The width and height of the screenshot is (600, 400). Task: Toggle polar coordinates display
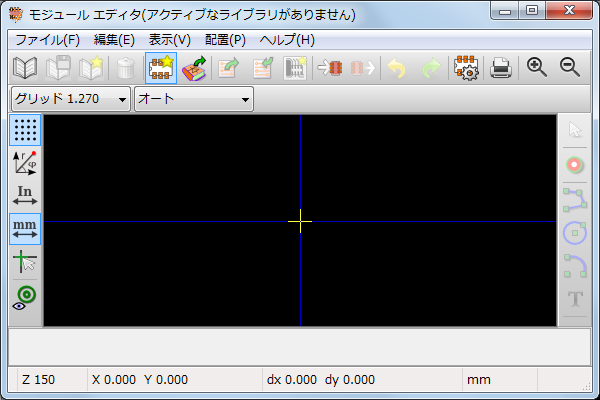tap(25, 162)
